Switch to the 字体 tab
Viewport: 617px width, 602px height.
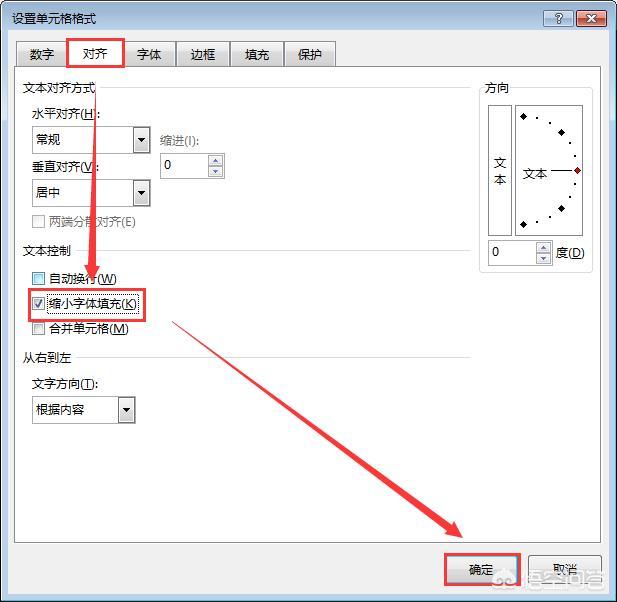(149, 54)
